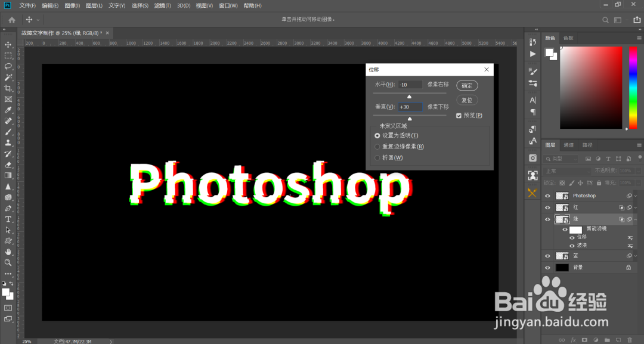Open the 图层(L) menu

(x=94, y=6)
